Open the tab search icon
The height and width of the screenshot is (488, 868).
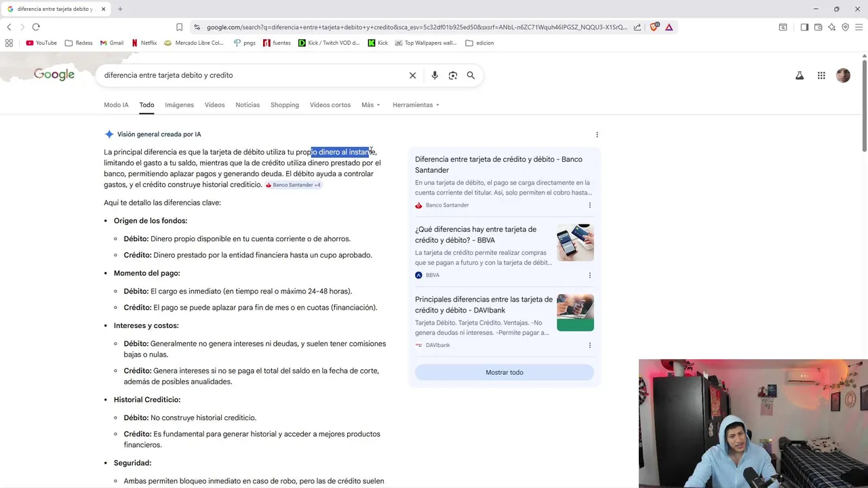click(783, 27)
